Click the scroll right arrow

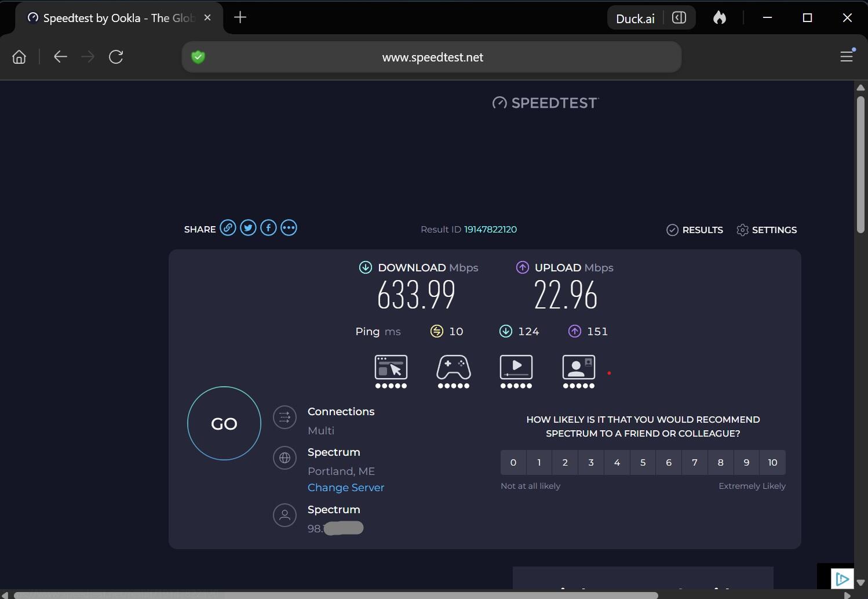click(848, 595)
